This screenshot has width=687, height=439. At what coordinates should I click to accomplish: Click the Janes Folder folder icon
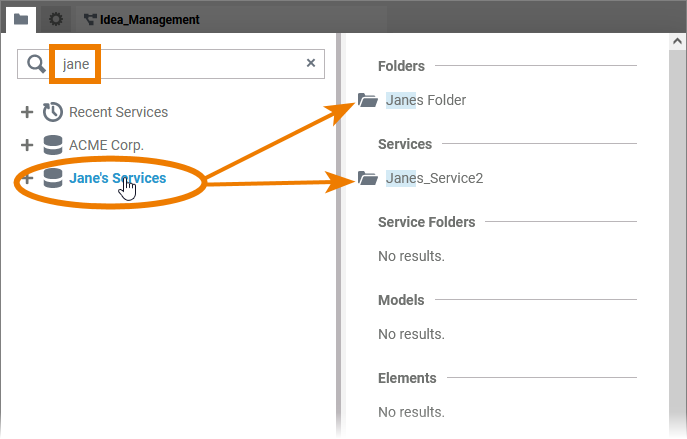pos(368,100)
